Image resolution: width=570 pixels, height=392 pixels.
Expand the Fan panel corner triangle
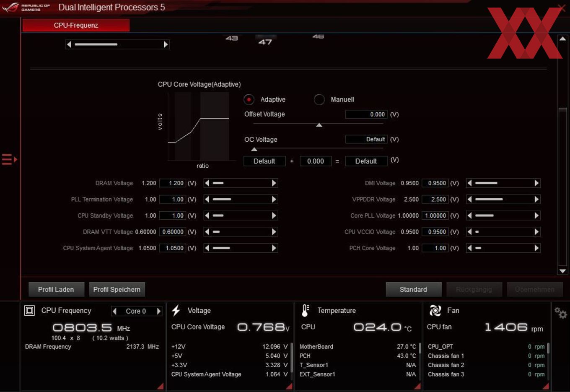[x=546, y=386]
